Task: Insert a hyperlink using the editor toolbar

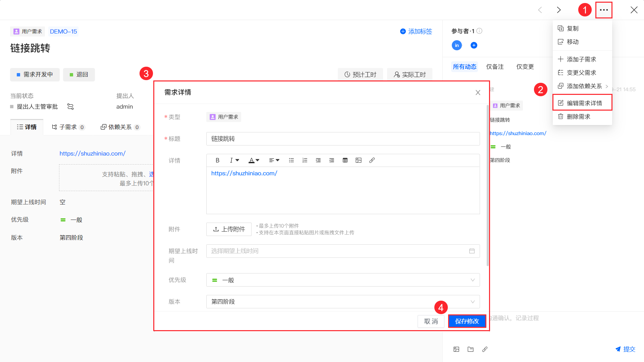Action: [372, 160]
